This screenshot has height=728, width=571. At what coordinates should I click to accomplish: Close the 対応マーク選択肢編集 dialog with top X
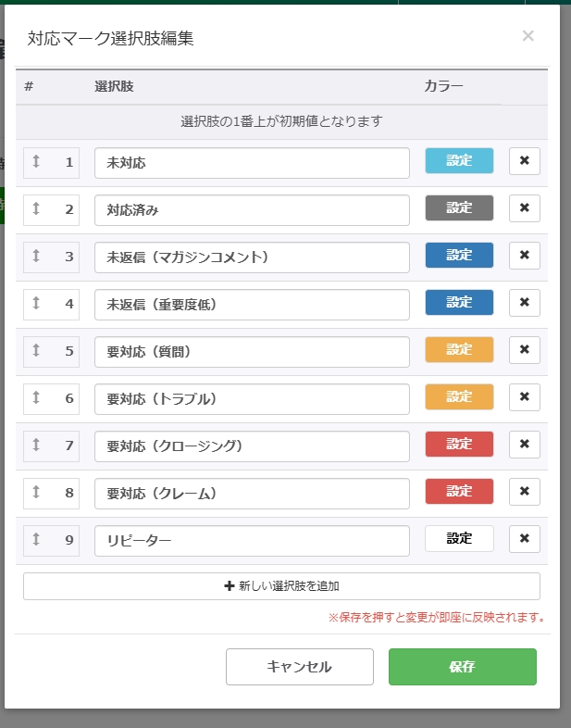[528, 36]
